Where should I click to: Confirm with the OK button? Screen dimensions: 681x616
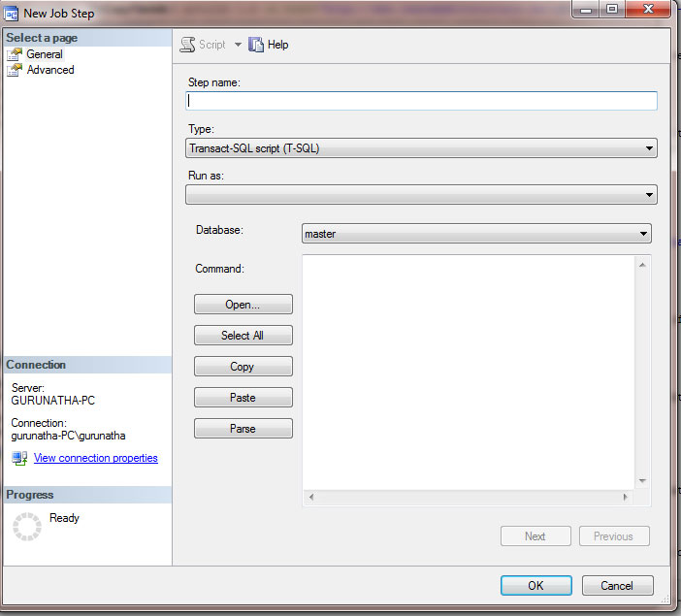click(535, 586)
